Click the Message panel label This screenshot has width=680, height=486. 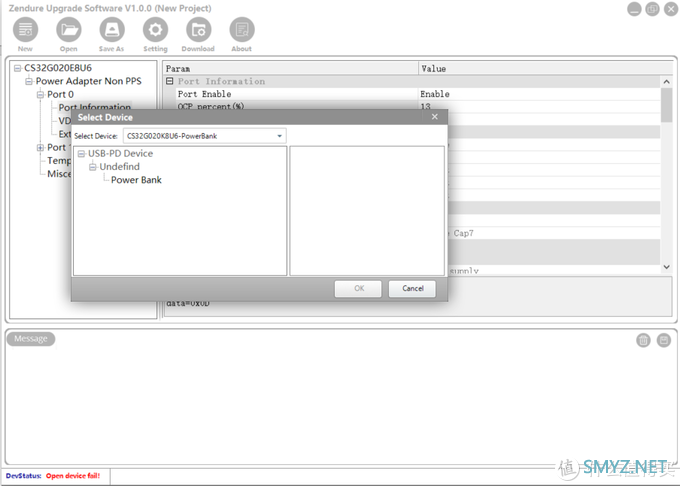(31, 339)
